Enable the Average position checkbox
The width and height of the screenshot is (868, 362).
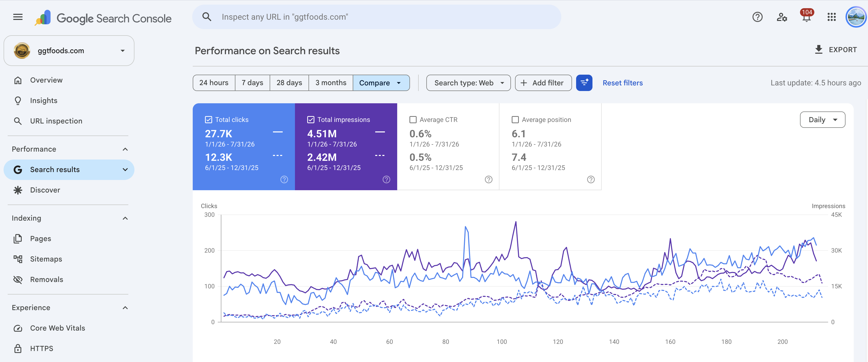(515, 120)
